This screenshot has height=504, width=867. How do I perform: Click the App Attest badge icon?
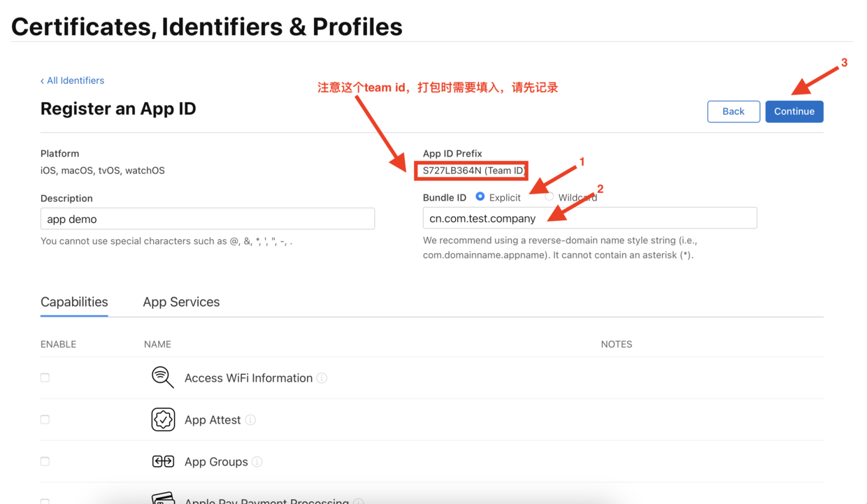163,419
